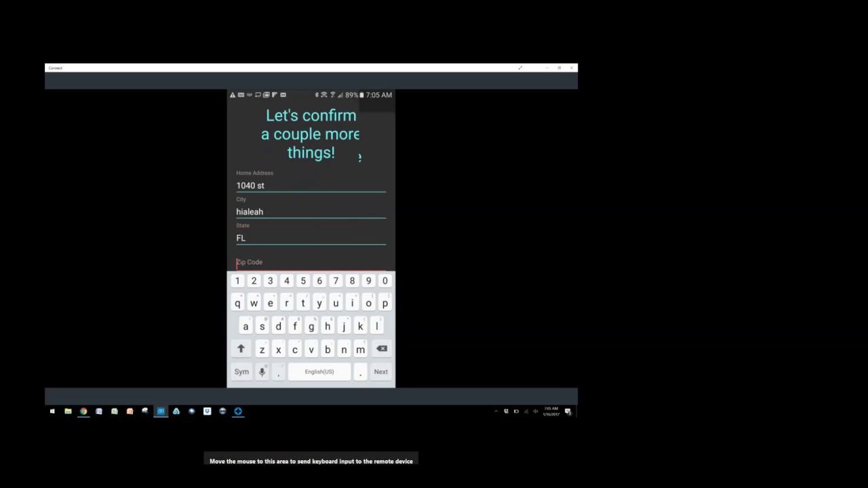Open Excel from the taskbar
868x488 pixels.
pyautogui.click(x=115, y=411)
